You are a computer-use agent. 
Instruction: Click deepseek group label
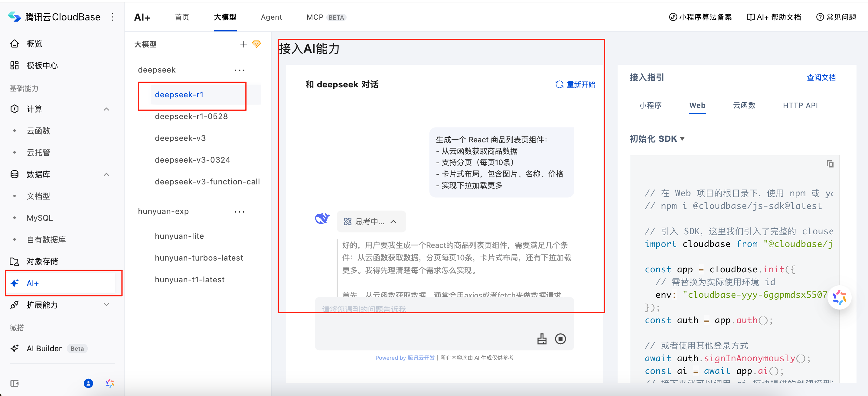(157, 70)
